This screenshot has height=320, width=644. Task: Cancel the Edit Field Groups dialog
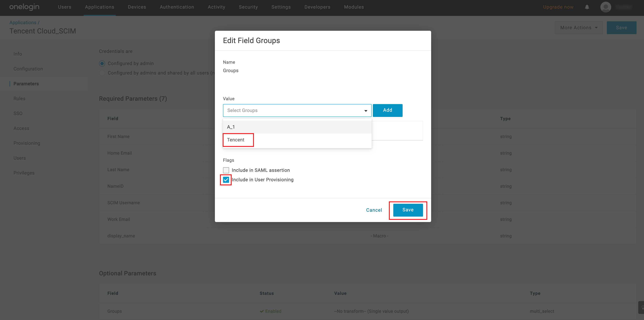(x=374, y=210)
